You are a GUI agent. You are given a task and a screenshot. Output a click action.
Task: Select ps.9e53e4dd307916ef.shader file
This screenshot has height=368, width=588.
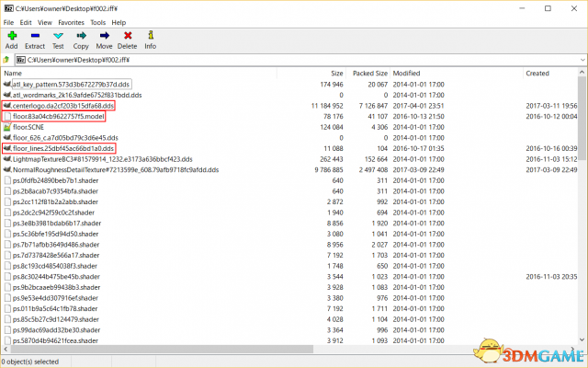tap(55, 298)
